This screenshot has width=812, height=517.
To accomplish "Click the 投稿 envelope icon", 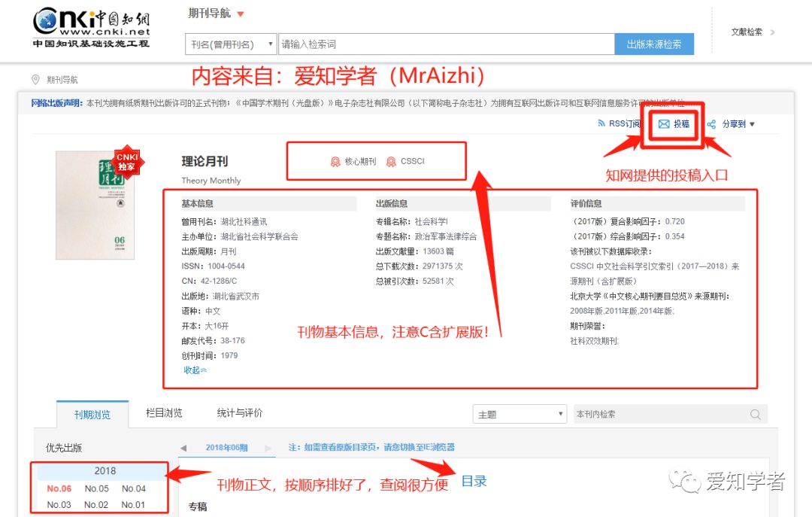I will coord(664,124).
